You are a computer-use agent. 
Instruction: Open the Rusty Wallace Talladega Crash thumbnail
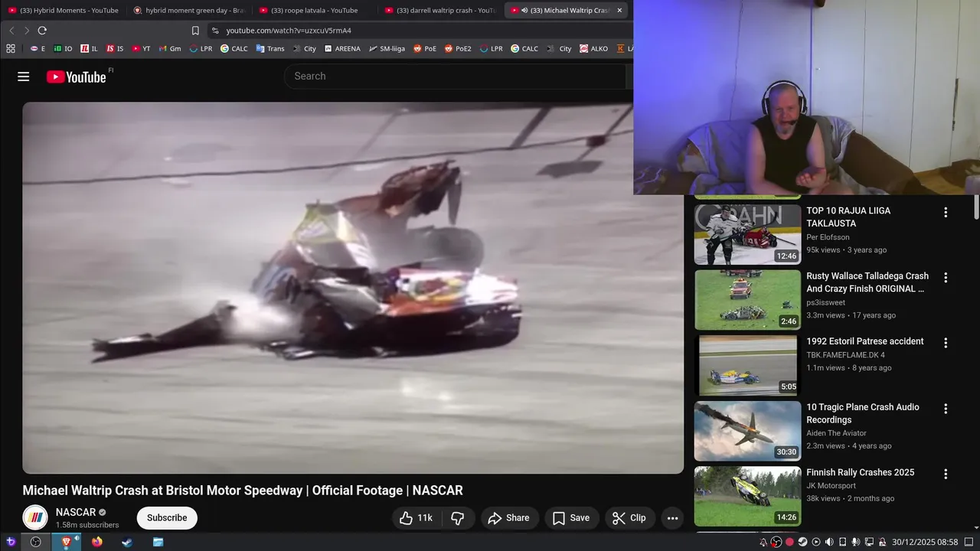click(747, 299)
